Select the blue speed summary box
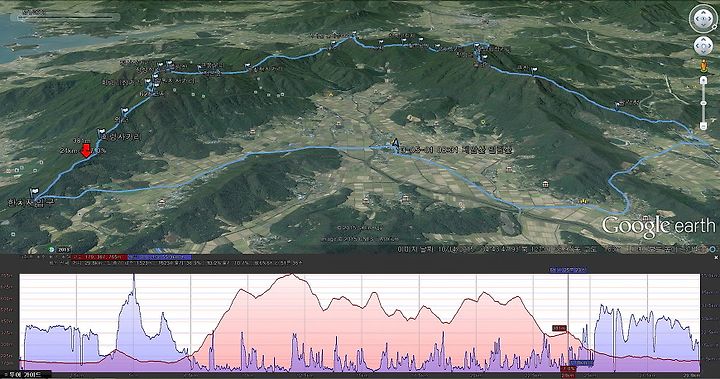The image size is (720, 379). click(159, 258)
